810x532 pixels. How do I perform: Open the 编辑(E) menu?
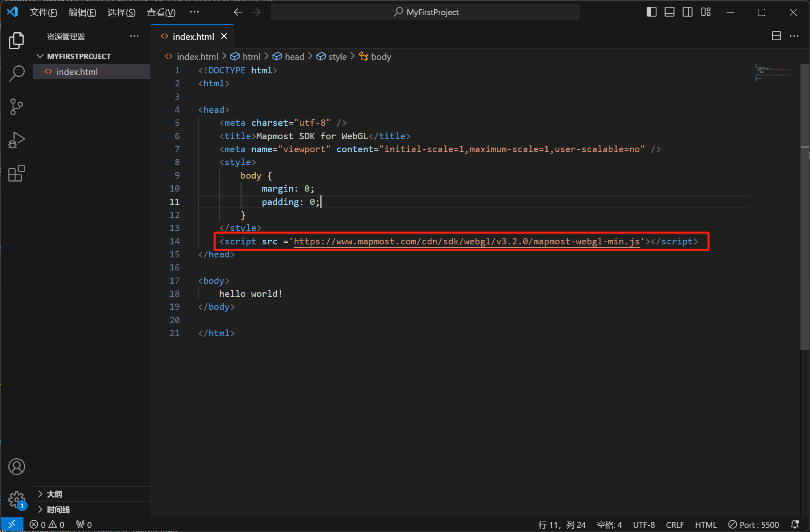coord(82,12)
